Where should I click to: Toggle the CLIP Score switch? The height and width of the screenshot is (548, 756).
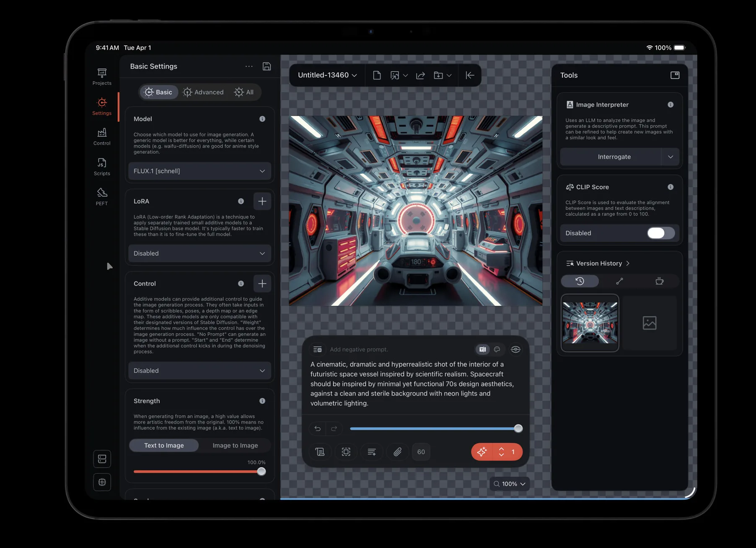click(x=660, y=233)
